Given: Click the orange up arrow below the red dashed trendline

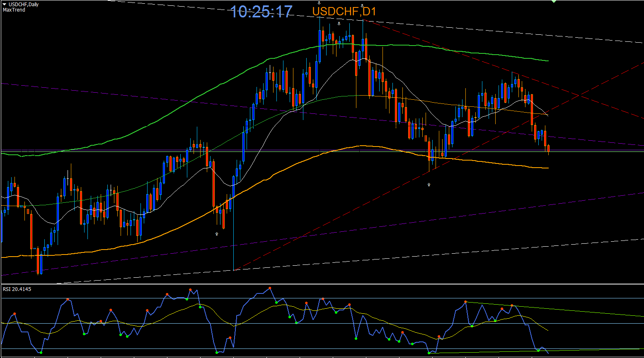Looking at the screenshot, I should 429,185.
